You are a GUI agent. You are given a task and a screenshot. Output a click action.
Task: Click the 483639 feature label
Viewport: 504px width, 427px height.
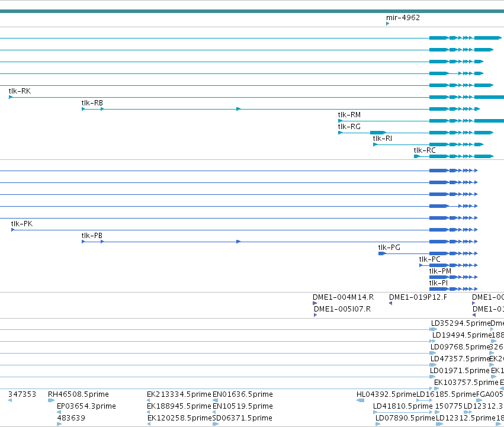point(71,418)
